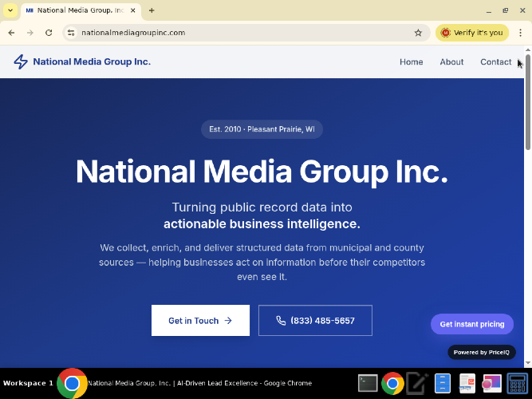Close the National Media Group tab
532x399 pixels.
coord(133,10)
